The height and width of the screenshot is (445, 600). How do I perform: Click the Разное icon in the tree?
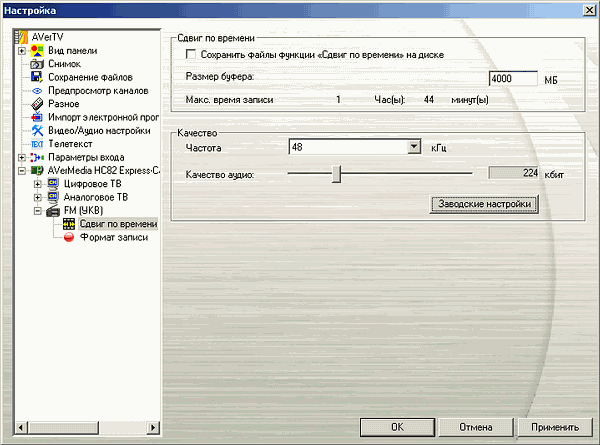(x=37, y=104)
